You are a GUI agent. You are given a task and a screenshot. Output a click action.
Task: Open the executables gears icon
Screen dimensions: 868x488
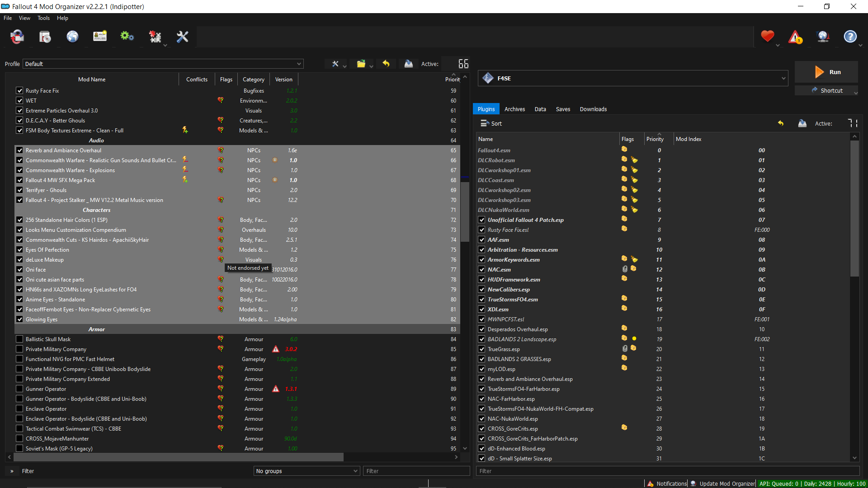[x=127, y=37]
